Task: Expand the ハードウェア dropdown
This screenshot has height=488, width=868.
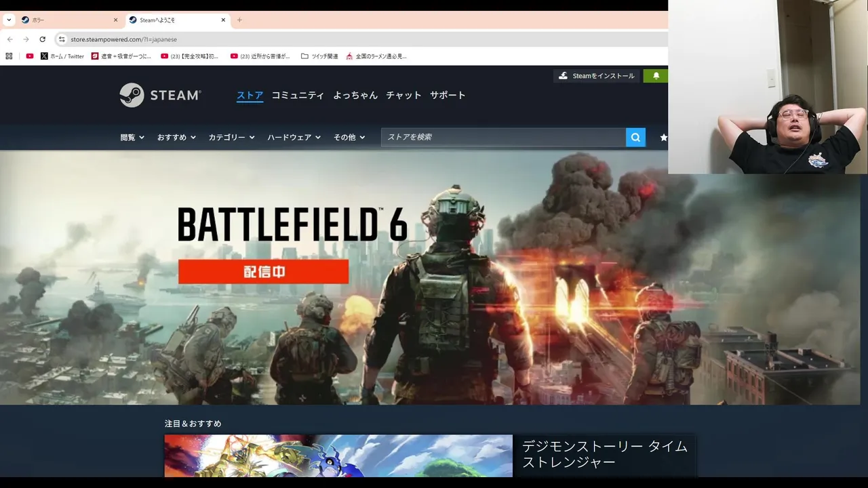Action: [294, 137]
